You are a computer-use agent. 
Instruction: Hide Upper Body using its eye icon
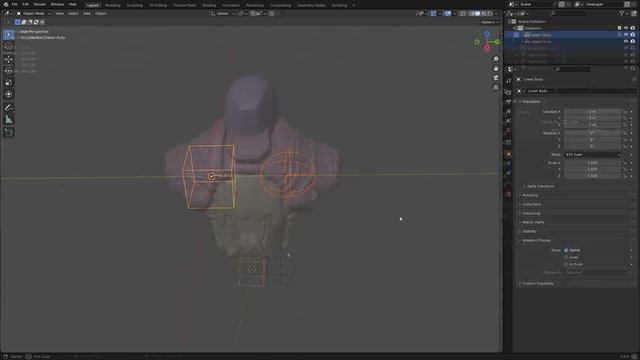(x=626, y=41)
